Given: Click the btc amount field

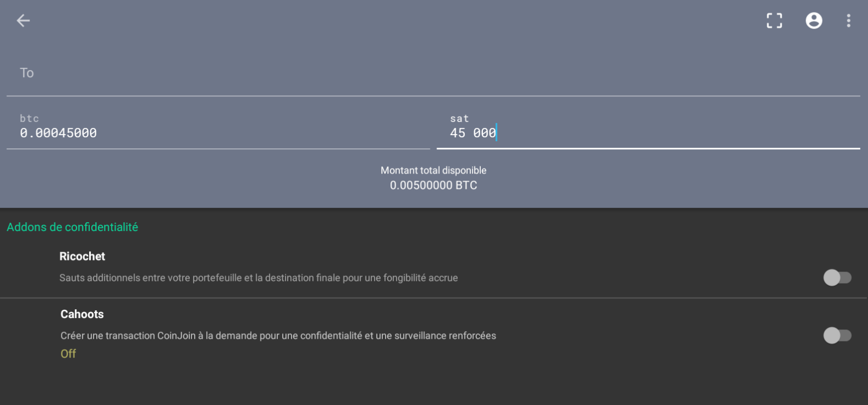Looking at the screenshot, I should pos(219,133).
